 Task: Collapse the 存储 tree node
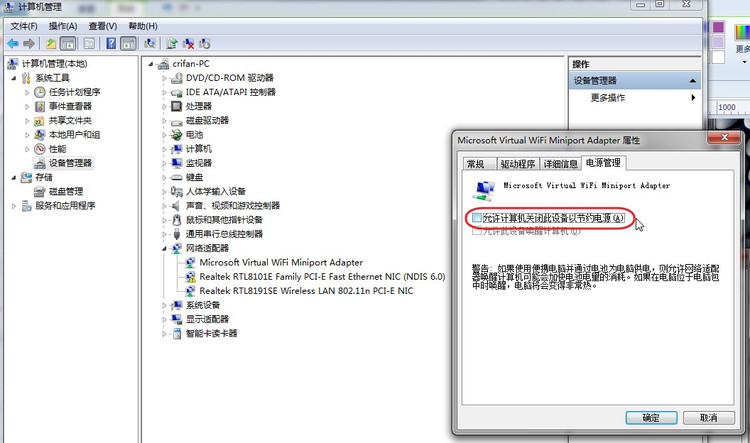tap(13, 177)
